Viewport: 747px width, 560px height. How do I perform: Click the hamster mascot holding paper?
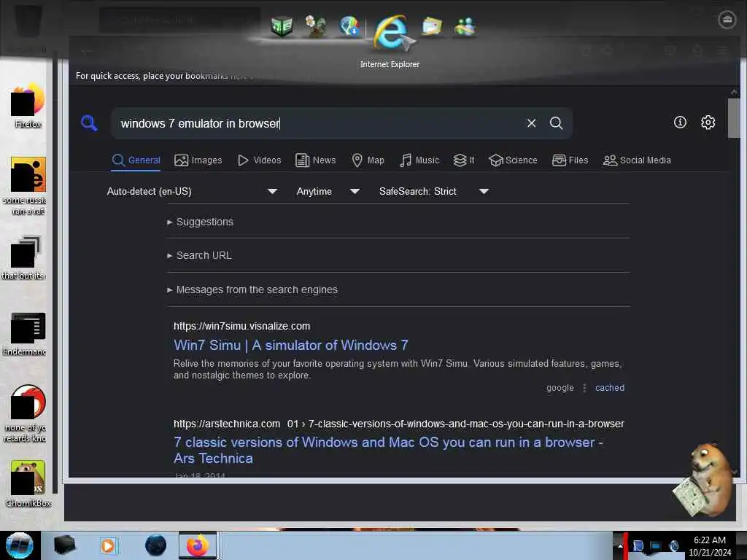tap(703, 481)
